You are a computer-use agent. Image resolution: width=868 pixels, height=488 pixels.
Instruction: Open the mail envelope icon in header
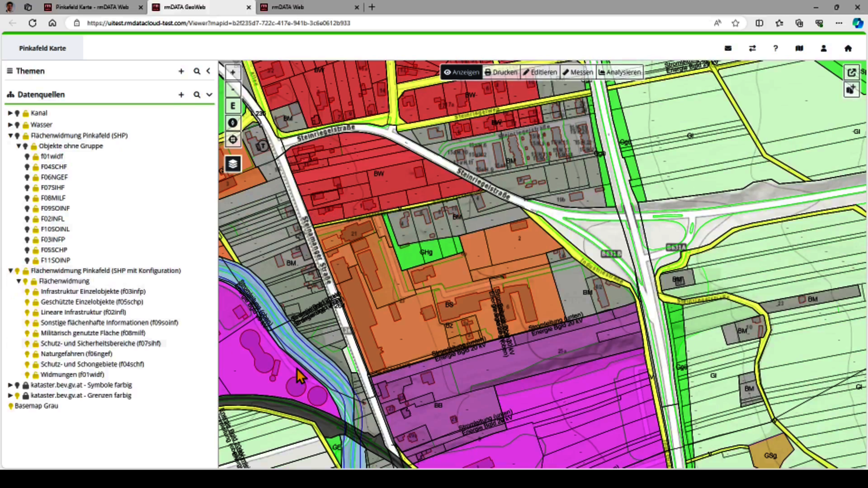point(728,48)
